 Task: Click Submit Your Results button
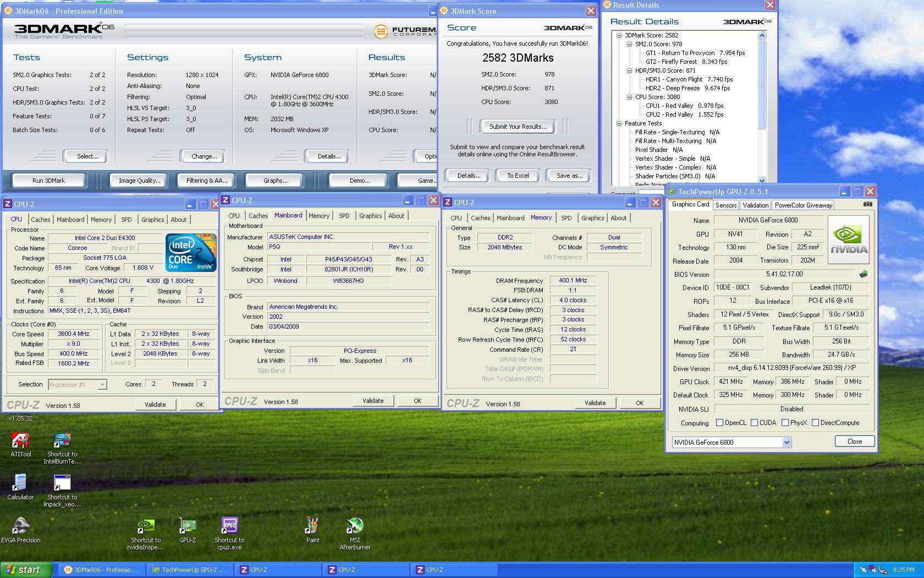click(518, 127)
